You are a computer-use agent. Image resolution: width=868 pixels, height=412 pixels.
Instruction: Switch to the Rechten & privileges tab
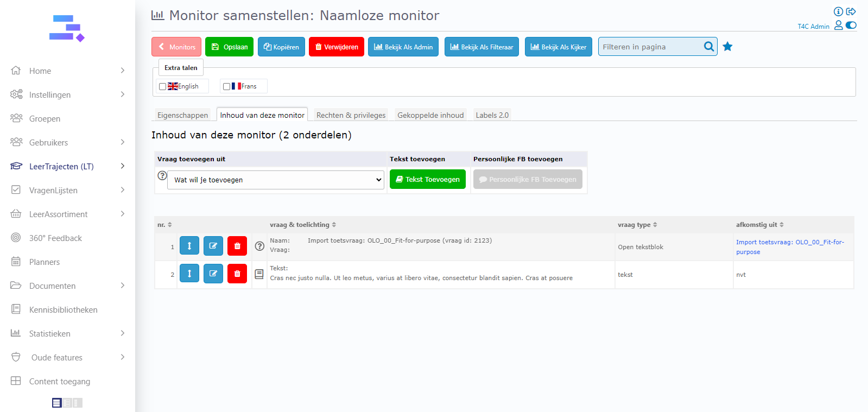click(x=351, y=115)
